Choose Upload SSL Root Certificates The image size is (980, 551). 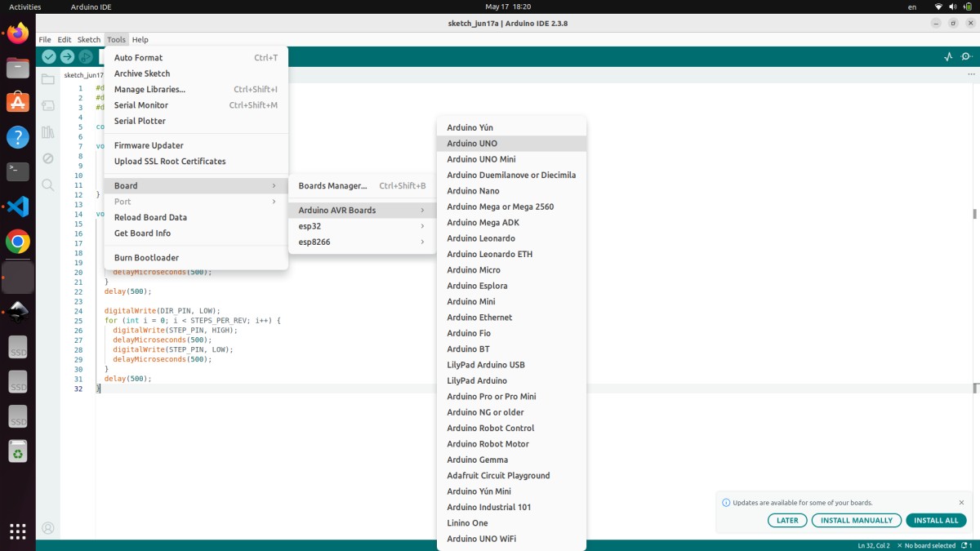196,162
